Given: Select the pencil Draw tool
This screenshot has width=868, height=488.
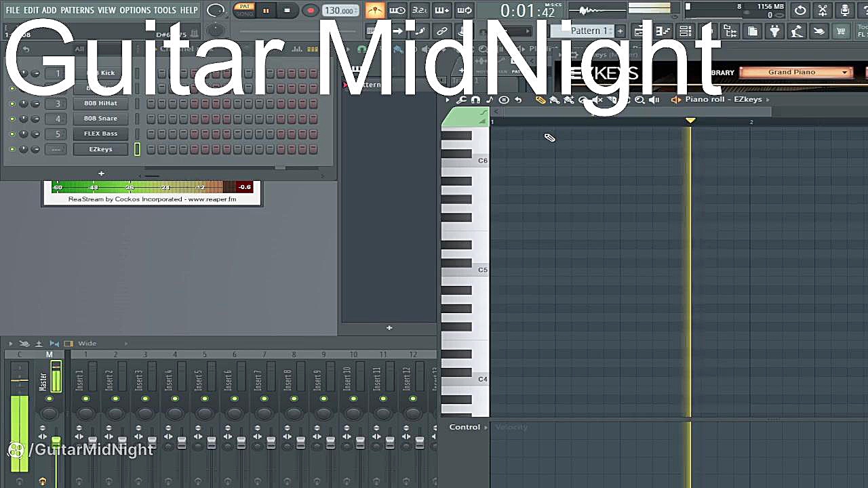Looking at the screenshot, I should (540, 100).
